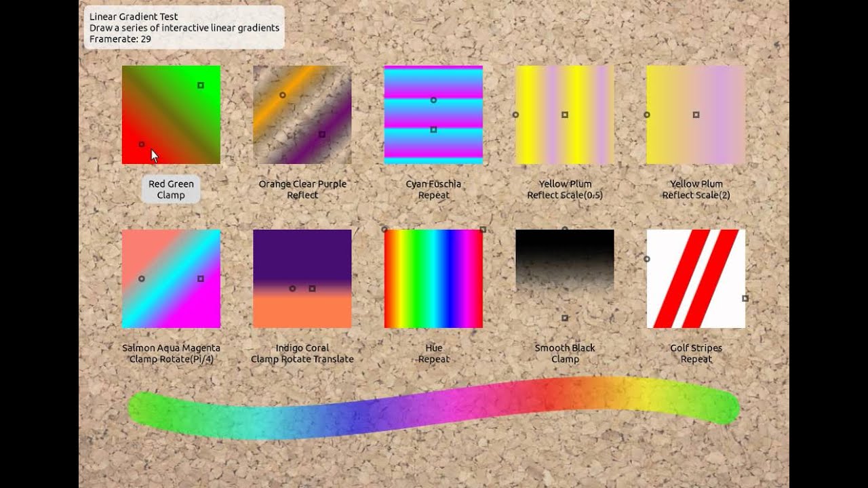Click the Orange Clear Purple Reflect label

302,189
